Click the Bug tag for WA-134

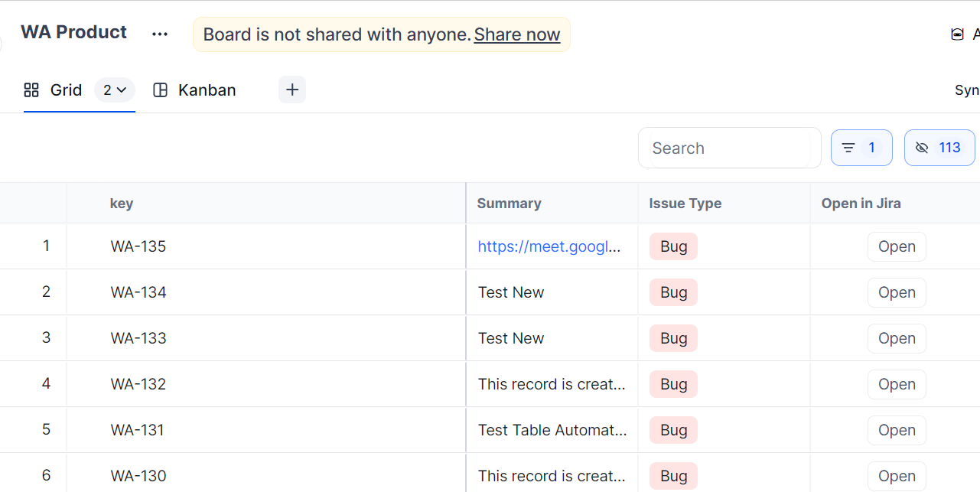673,292
